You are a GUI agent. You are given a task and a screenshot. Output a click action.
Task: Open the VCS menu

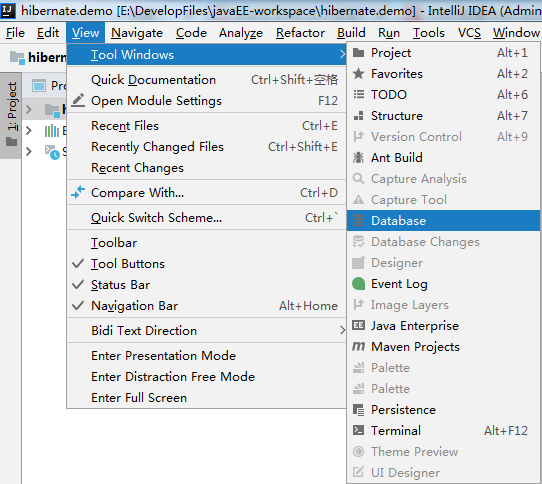pos(469,33)
